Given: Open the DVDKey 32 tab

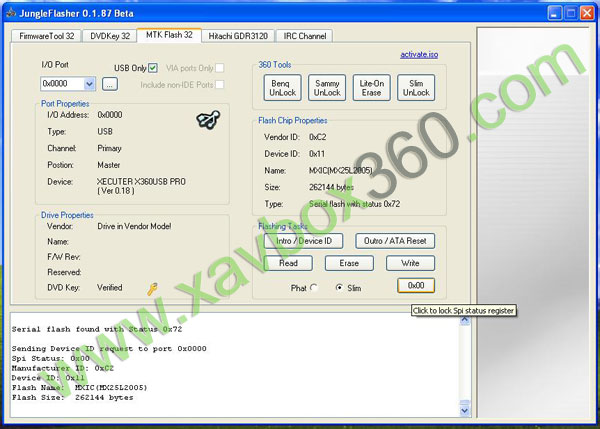Looking at the screenshot, I should [110, 36].
